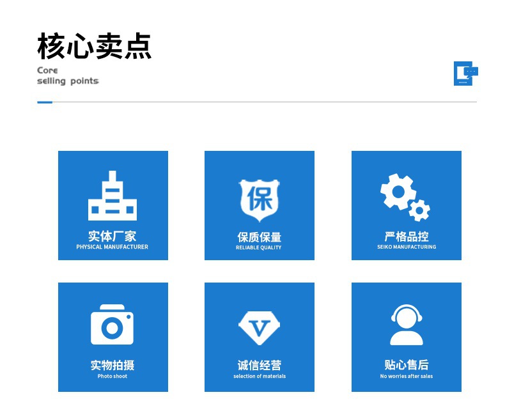Screen dimensions: 505x420
Task: Click the headset customer service icon
Action: click(x=407, y=325)
